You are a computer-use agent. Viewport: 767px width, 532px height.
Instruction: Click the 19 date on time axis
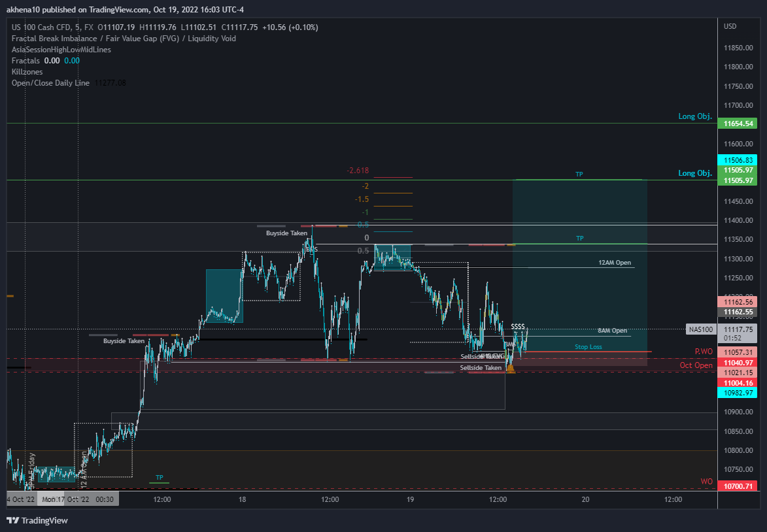click(x=410, y=499)
